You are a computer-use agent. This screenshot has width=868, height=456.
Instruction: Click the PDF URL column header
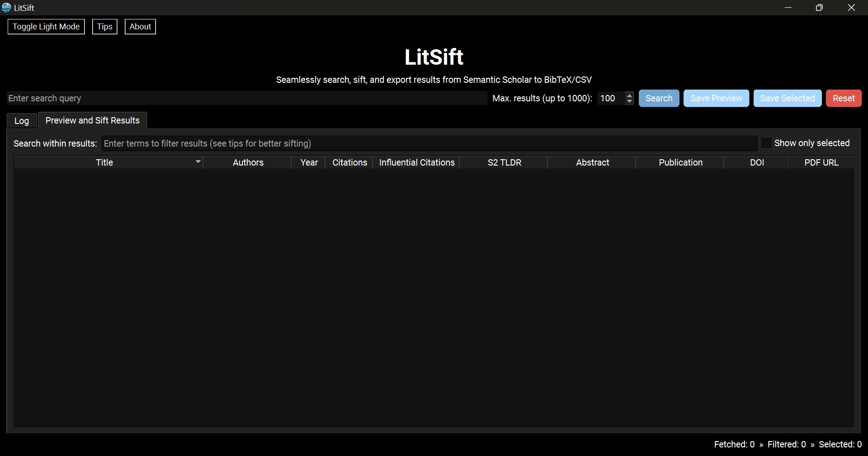pos(821,162)
